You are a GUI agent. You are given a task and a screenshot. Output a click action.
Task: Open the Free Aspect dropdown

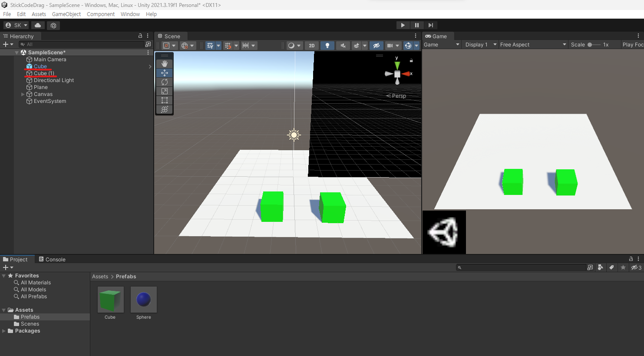(x=533, y=45)
